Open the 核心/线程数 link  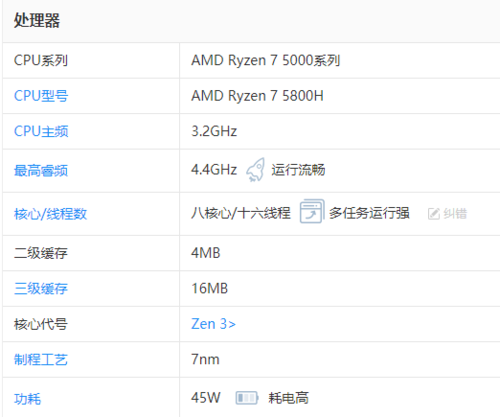[50, 214]
